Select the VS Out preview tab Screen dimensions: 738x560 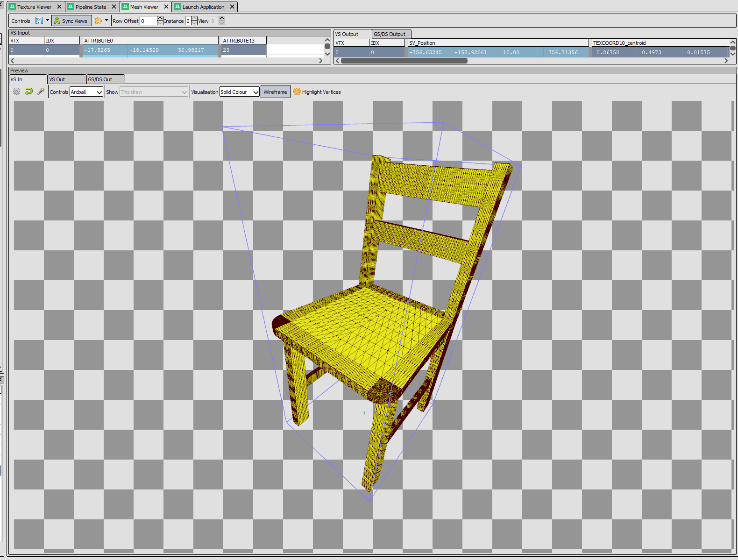pos(67,79)
